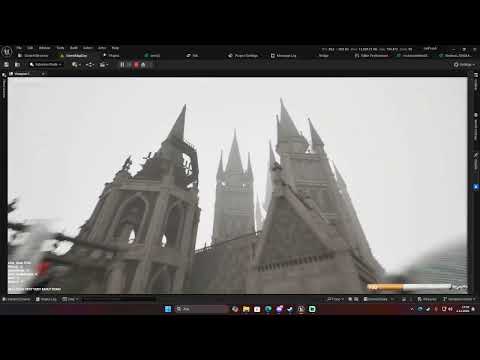480x360 pixels.
Task: Open the Selection Mode dropdown
Action: (45, 65)
